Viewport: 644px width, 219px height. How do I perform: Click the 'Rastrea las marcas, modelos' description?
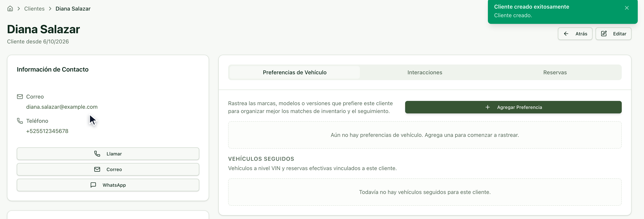(x=310, y=107)
